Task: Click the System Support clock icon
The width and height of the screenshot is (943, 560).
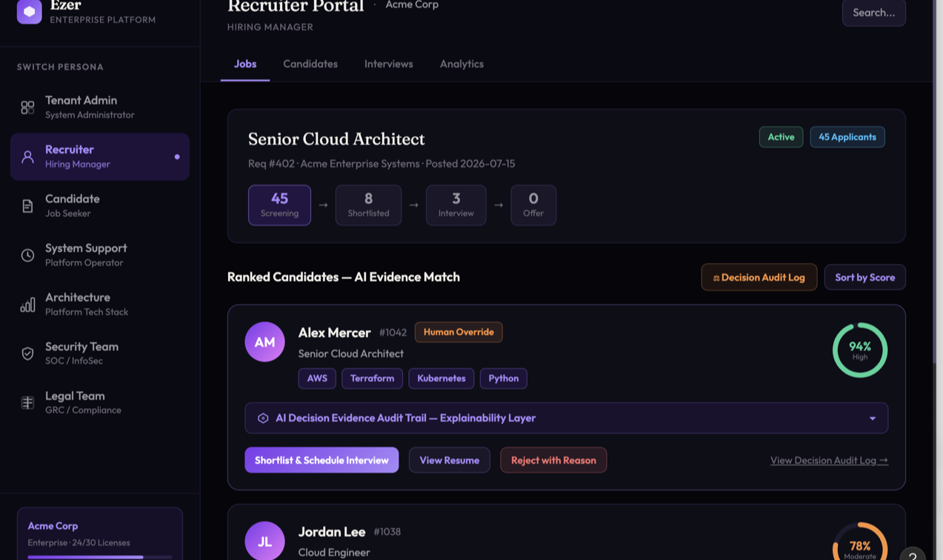Action: pos(27,256)
